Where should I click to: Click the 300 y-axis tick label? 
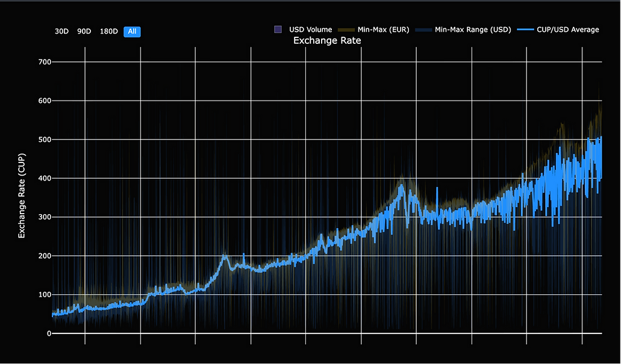(45, 217)
